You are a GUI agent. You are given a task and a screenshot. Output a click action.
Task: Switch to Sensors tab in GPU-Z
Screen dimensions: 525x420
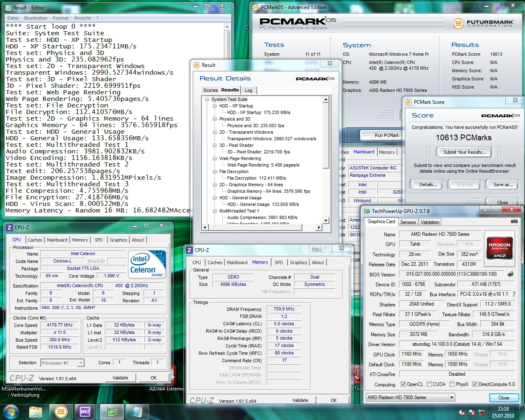tap(408, 222)
